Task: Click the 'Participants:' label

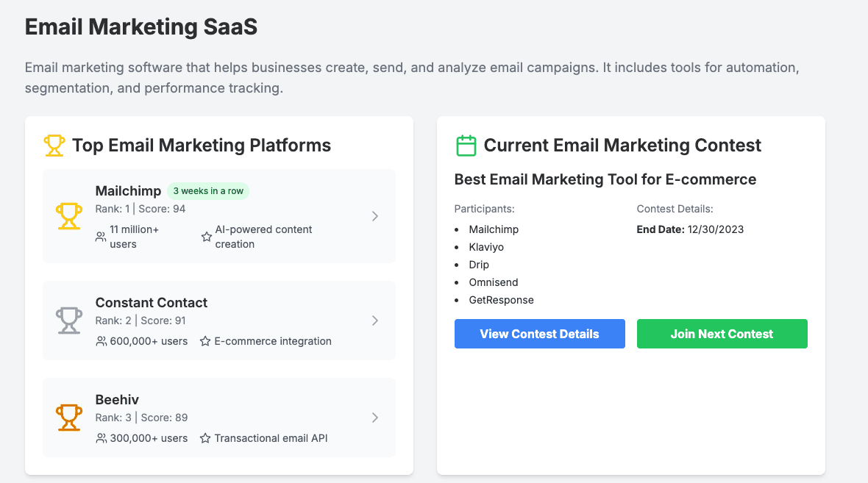Action: pyautogui.click(x=484, y=209)
